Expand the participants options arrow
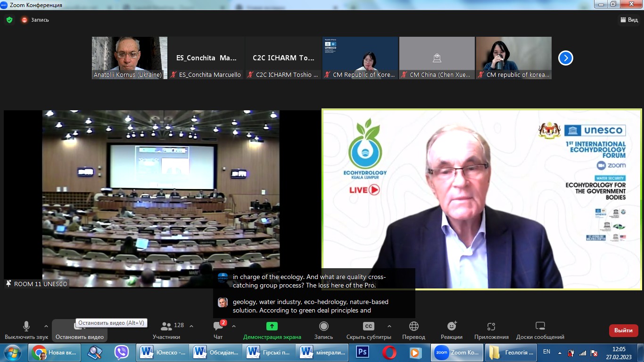The width and height of the screenshot is (644, 362). [191, 326]
